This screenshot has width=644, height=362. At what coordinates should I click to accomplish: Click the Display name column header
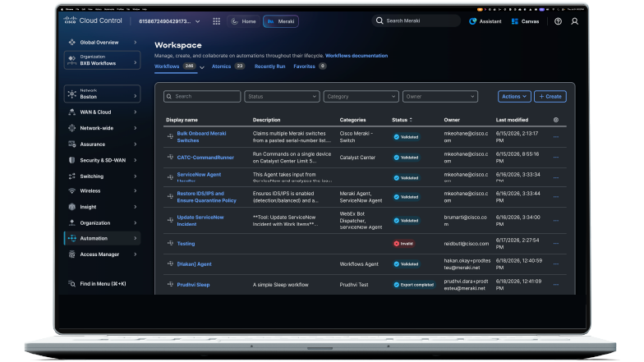[x=182, y=120]
